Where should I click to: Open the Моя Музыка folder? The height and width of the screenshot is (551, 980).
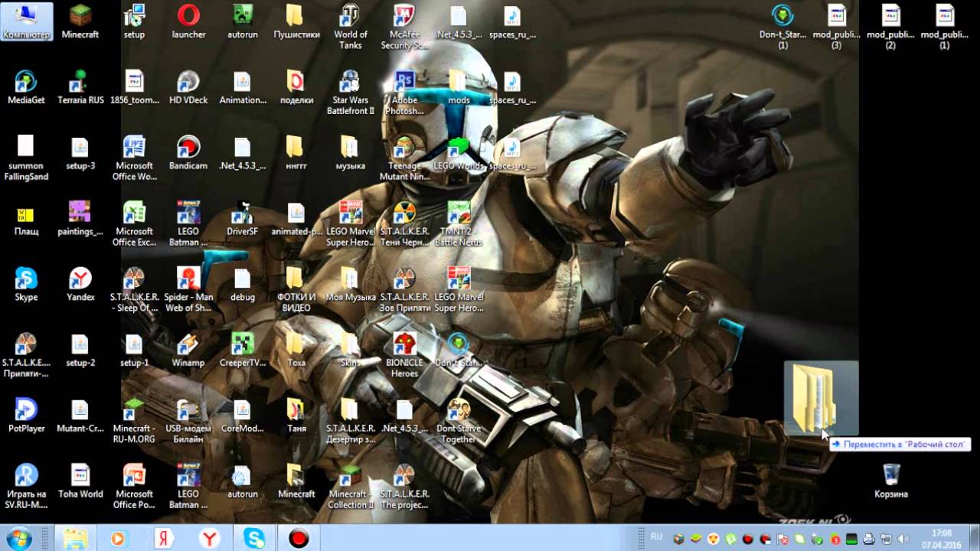click(x=351, y=285)
